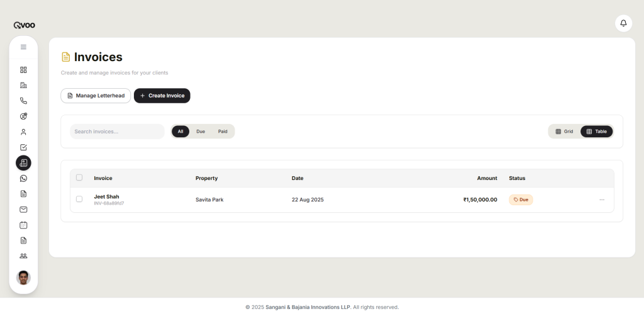Click the Amount column header

[x=487, y=178]
